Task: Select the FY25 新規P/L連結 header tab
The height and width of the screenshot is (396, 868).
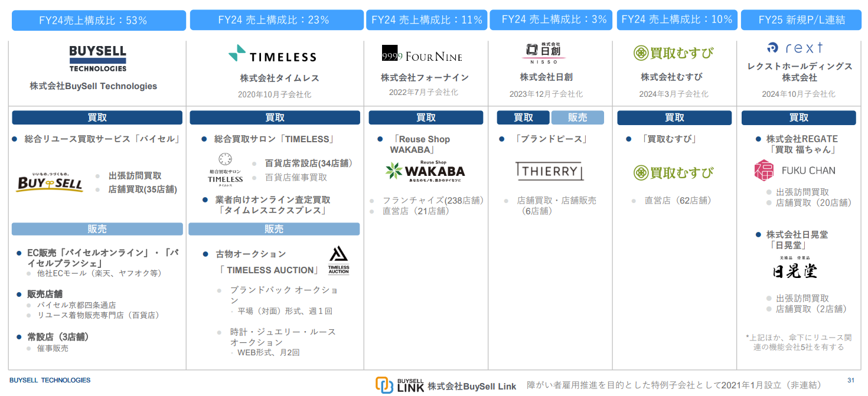Action: click(x=801, y=20)
